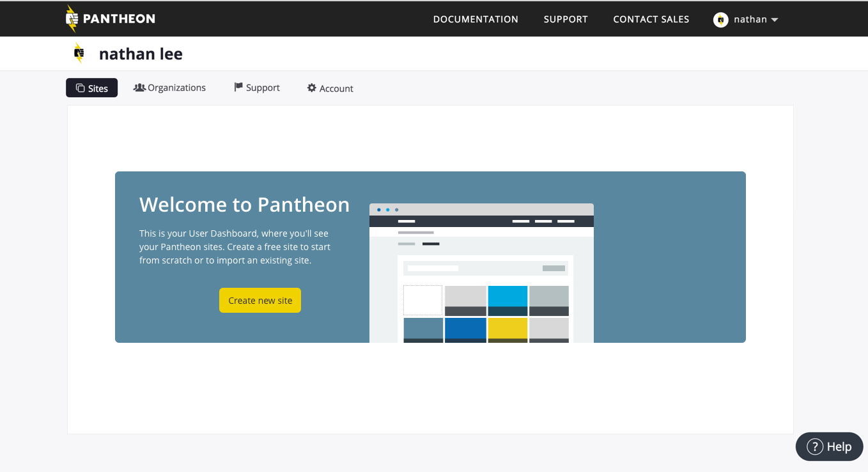
Task: Click the Pantheon logo in header
Action: [110, 19]
